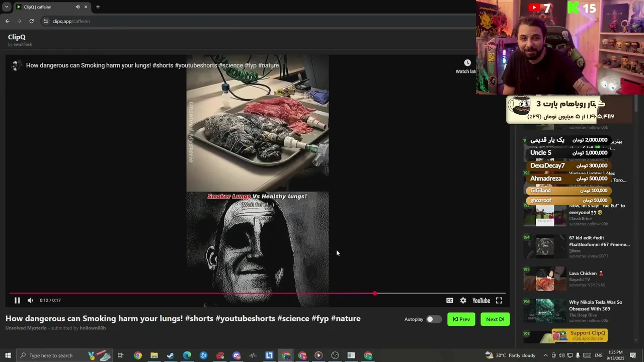Open the Nikola Tesla 369 clip thumbnail

pos(545,311)
